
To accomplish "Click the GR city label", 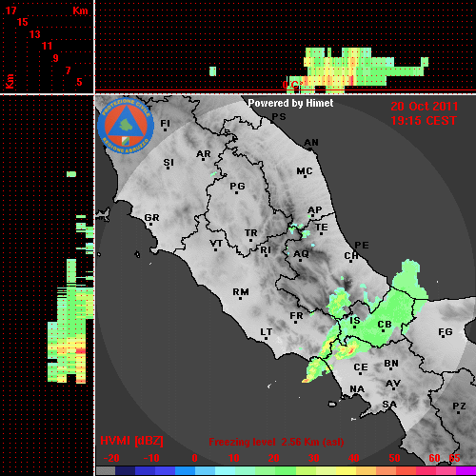I will 151,218.
